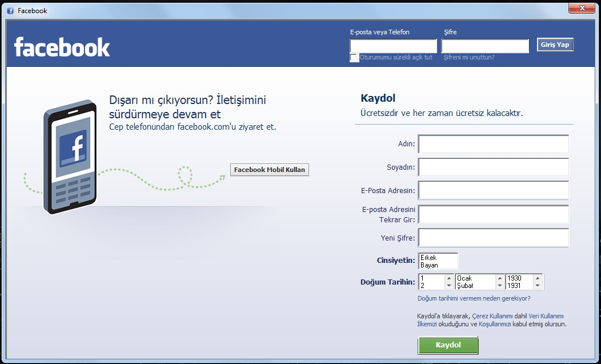Viewport: 601px width, 364px height.
Task: Focus the Adın input field
Action: point(493,144)
